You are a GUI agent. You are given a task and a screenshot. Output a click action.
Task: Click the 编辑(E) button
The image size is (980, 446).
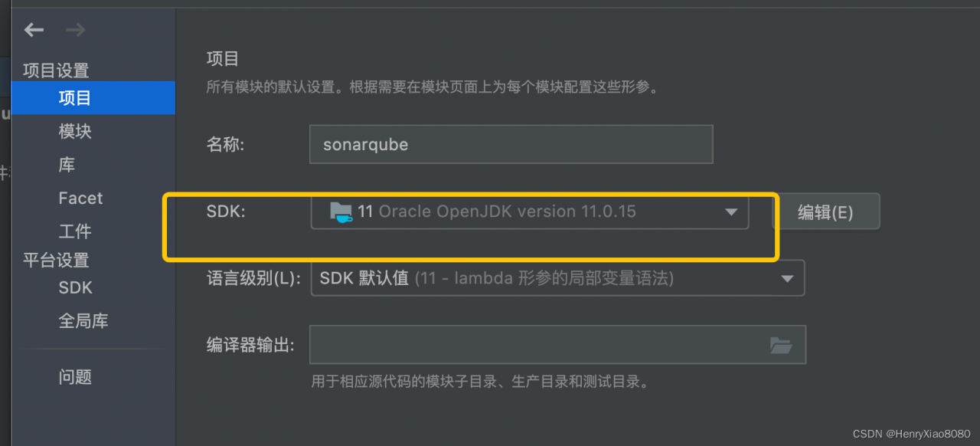pyautogui.click(x=825, y=212)
